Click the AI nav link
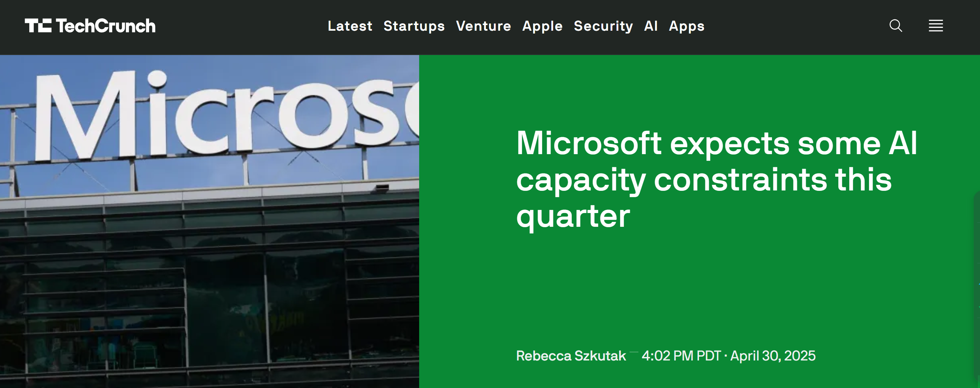The width and height of the screenshot is (980, 388). [650, 26]
